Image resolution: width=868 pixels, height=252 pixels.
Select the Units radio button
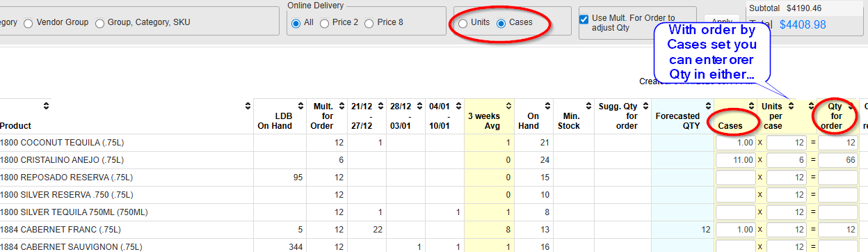pyautogui.click(x=463, y=23)
